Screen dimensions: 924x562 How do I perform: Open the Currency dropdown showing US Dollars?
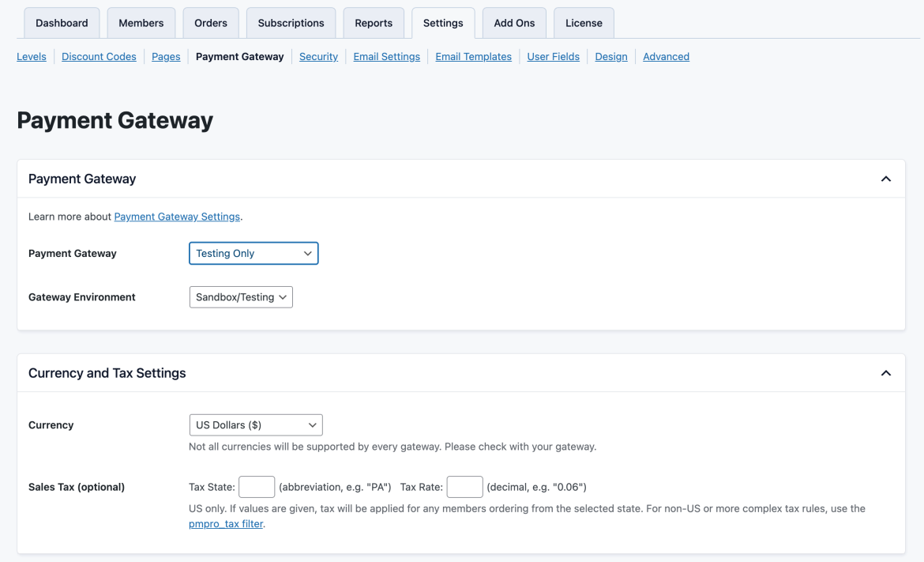click(x=255, y=424)
